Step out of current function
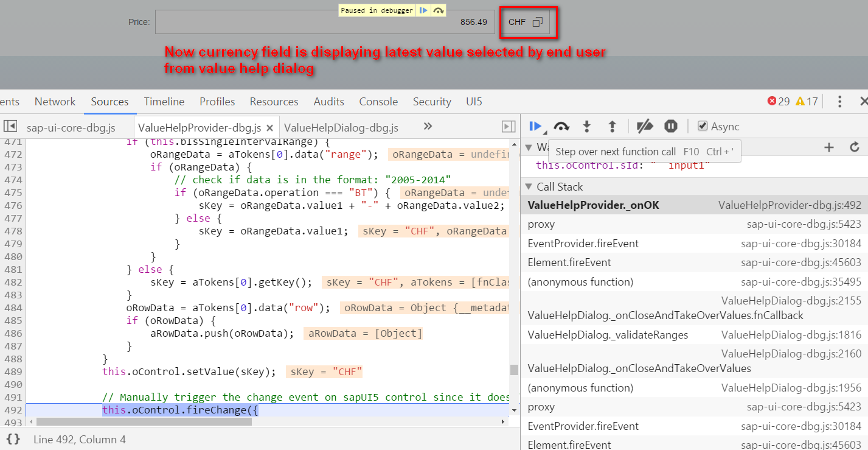This screenshot has width=868, height=450. 613,126
